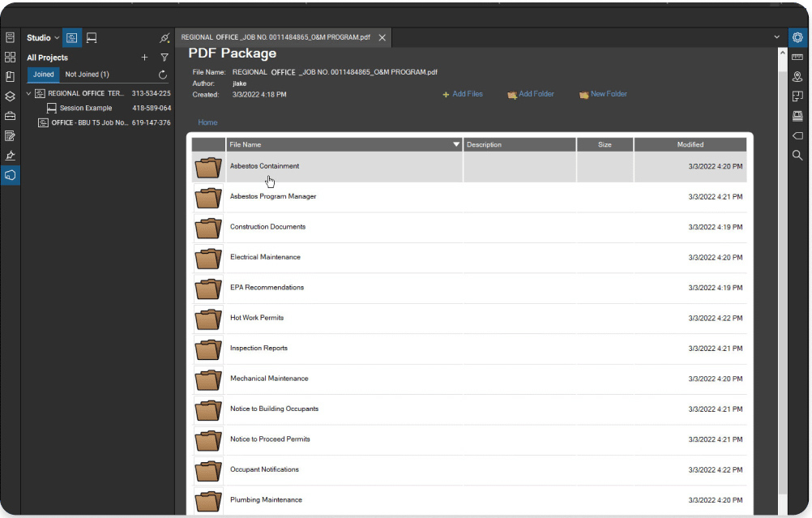The image size is (812, 518).
Task: Switch to the Not Joined (1) tab
Action: click(x=87, y=75)
